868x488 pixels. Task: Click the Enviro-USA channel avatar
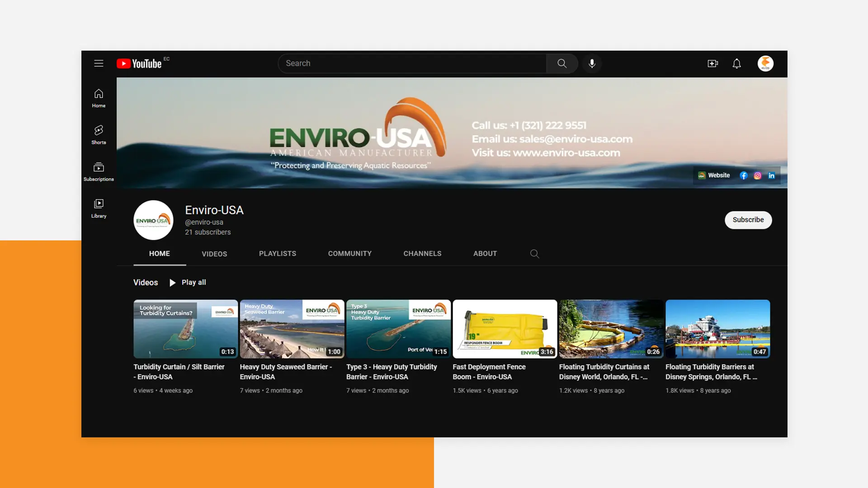click(x=153, y=220)
